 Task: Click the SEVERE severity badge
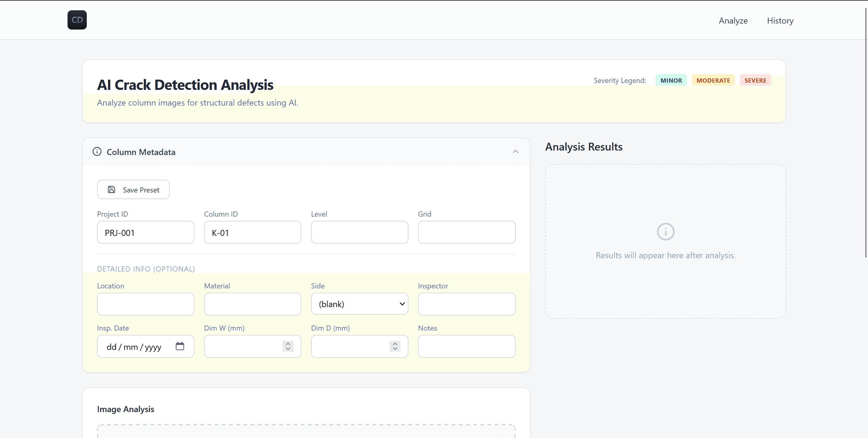pyautogui.click(x=755, y=80)
